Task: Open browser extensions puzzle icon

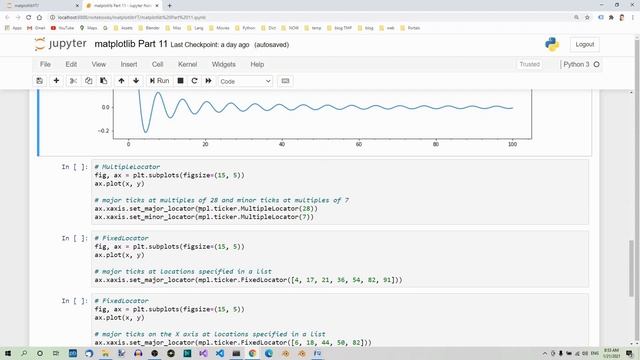Action: (611, 18)
